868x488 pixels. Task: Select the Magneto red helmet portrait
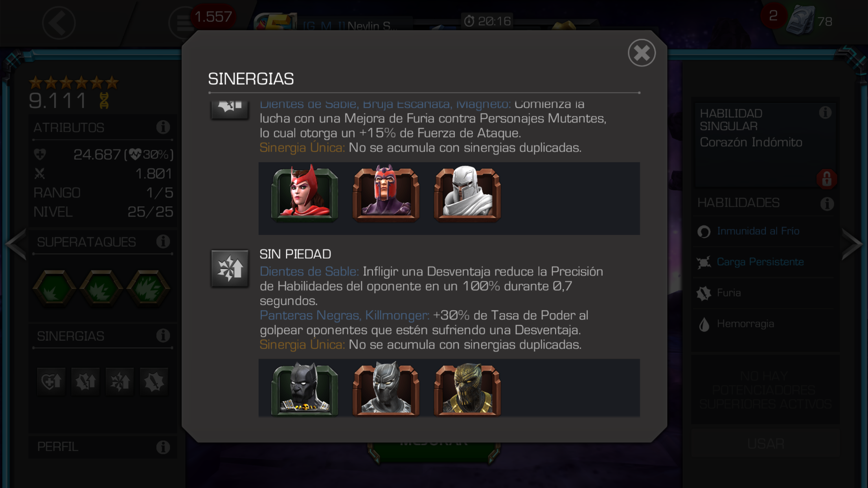[386, 193]
